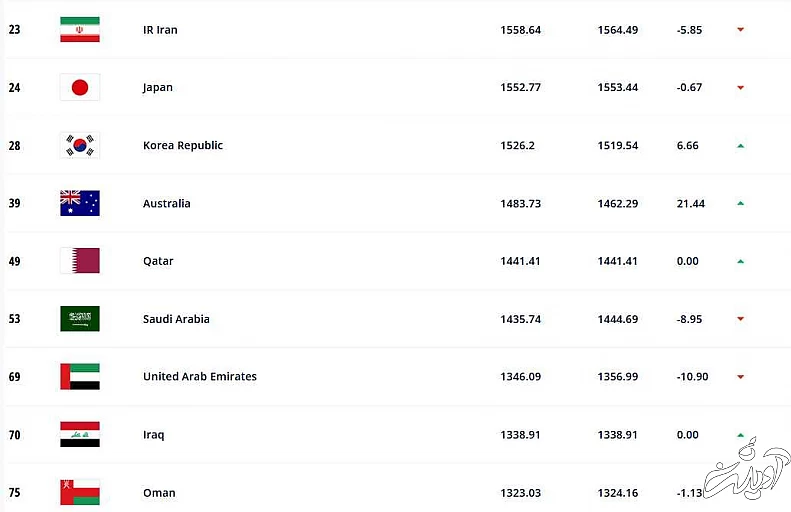Click red down arrow in UAE row
This screenshot has width=791, height=512.
point(740,377)
